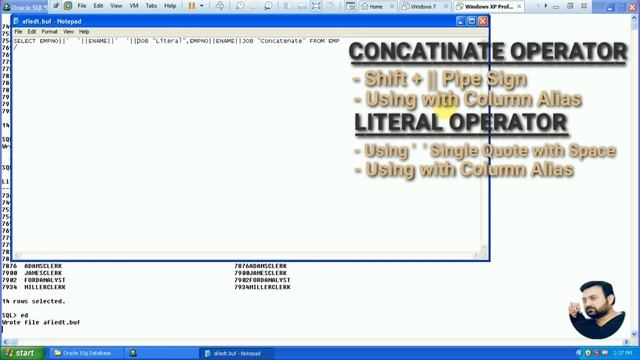
Task: Click the Notepad scroll left arrow
Action: point(18,255)
